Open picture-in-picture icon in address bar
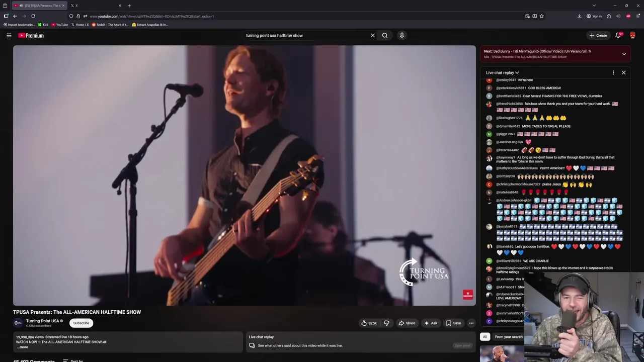Viewport: 644px width, 362px height. 527,16
